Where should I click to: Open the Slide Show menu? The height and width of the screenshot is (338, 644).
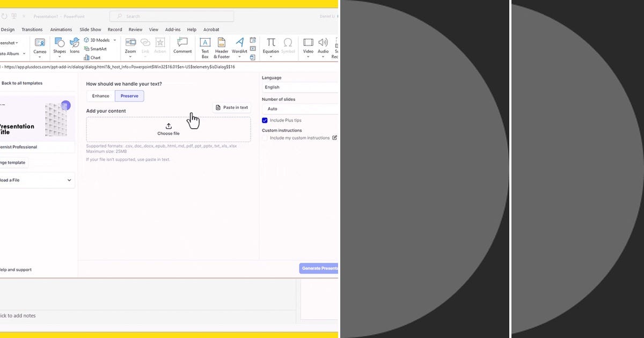click(x=90, y=30)
